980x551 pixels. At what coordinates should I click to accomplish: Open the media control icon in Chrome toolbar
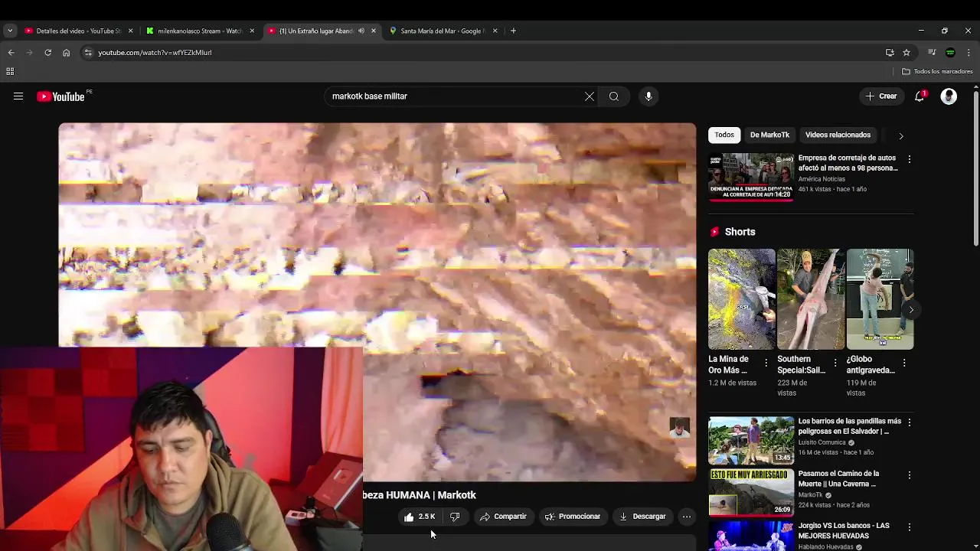point(932,53)
